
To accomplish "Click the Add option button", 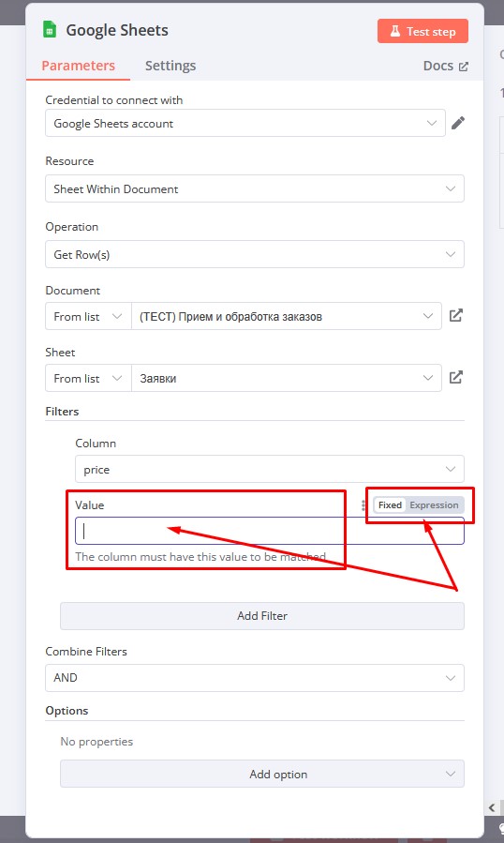I will point(262,775).
